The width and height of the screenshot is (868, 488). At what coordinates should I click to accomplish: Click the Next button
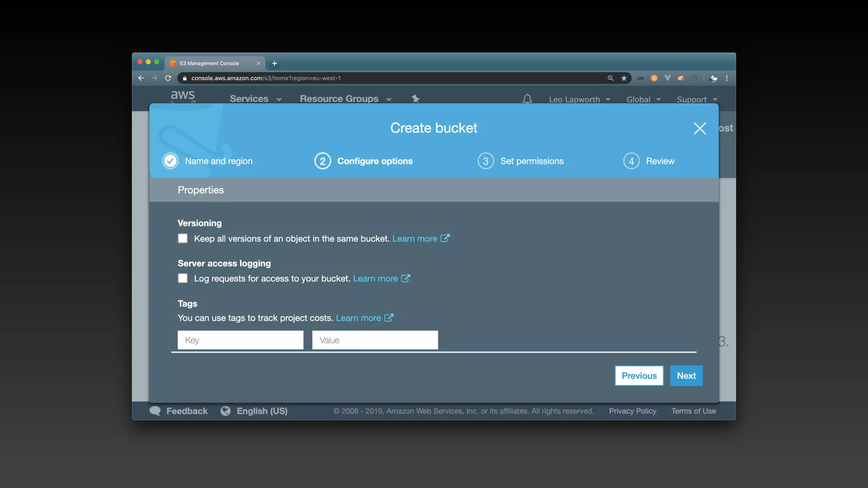click(686, 376)
